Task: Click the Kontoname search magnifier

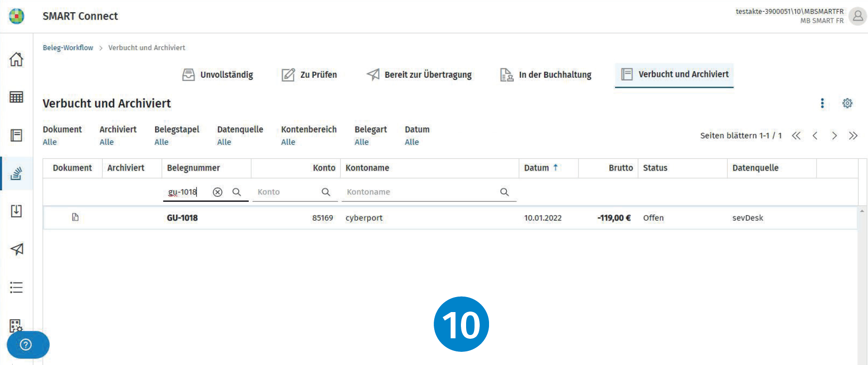Action: [x=504, y=192]
